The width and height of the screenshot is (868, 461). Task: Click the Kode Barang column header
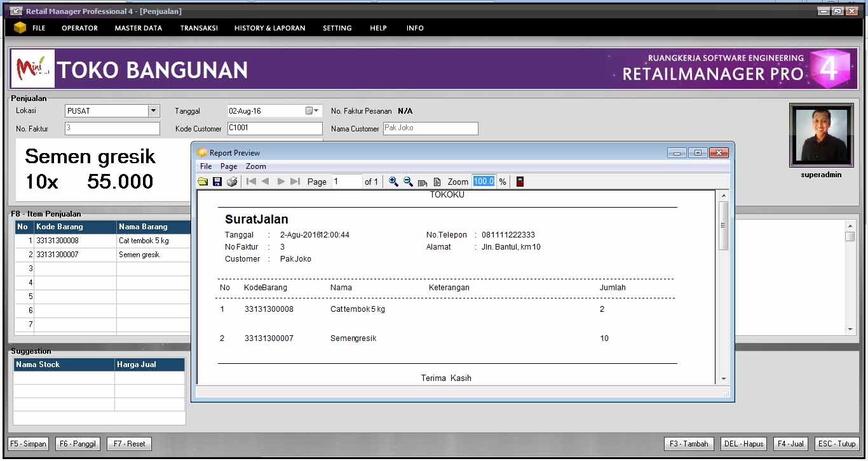pyautogui.click(x=75, y=227)
